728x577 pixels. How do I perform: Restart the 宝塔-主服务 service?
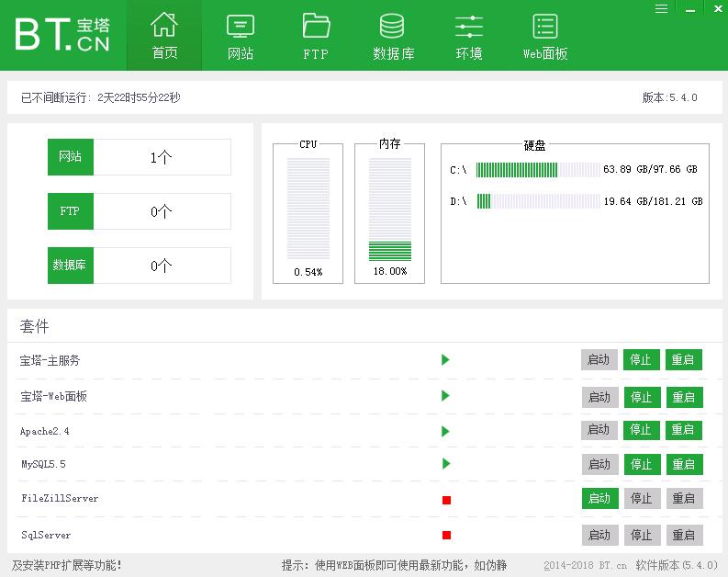point(683,359)
